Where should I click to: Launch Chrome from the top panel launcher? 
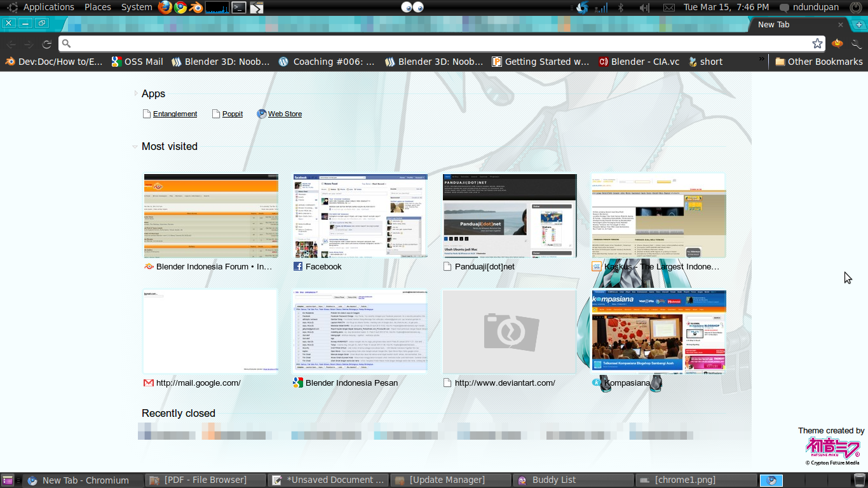coord(180,8)
